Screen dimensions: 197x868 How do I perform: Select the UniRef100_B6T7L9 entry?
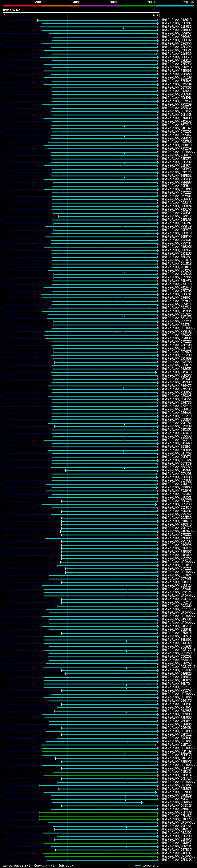click(x=177, y=125)
